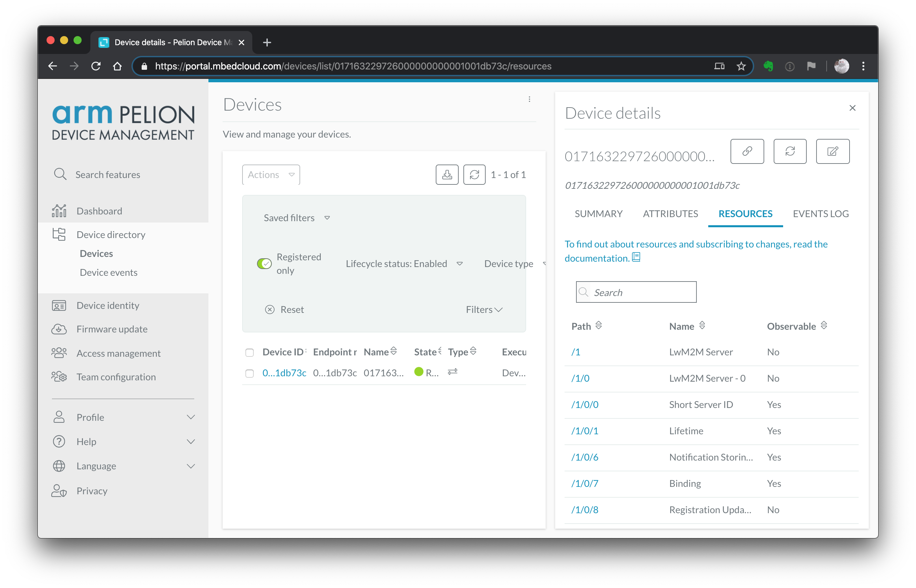Toggle the Registered only switch

click(264, 263)
